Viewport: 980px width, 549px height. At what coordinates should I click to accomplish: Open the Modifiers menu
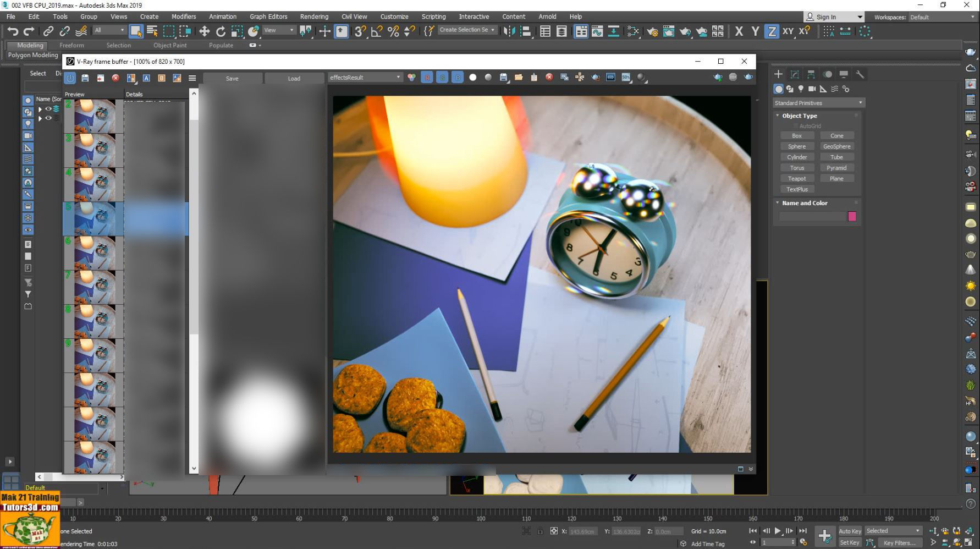tap(184, 17)
